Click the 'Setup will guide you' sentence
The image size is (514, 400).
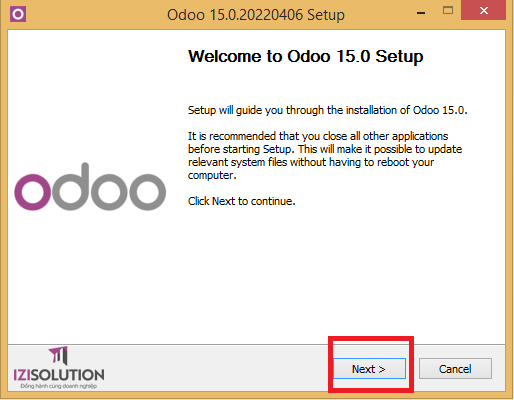point(328,110)
